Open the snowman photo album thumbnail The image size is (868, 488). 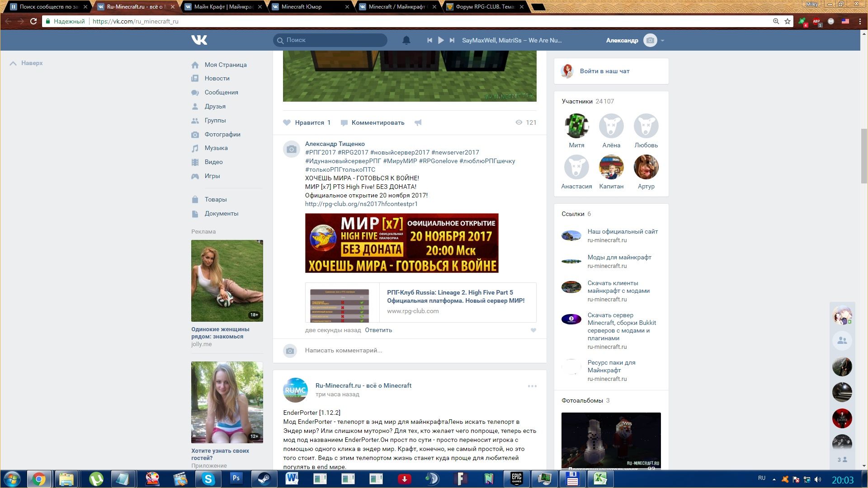click(x=611, y=441)
